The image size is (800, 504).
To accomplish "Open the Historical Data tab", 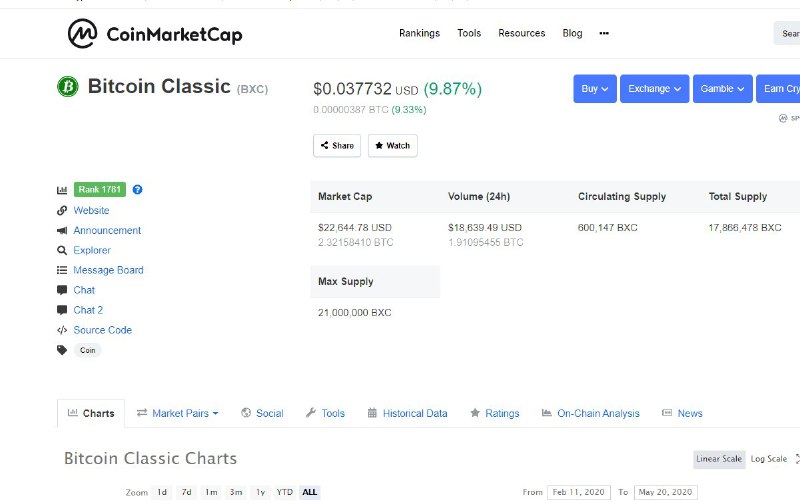I will point(407,413).
